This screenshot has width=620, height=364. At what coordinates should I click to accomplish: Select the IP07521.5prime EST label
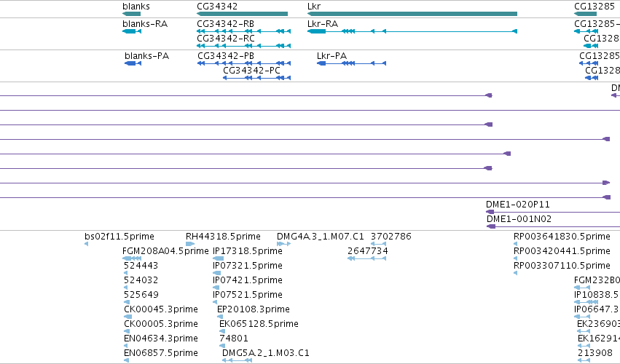tap(248, 295)
